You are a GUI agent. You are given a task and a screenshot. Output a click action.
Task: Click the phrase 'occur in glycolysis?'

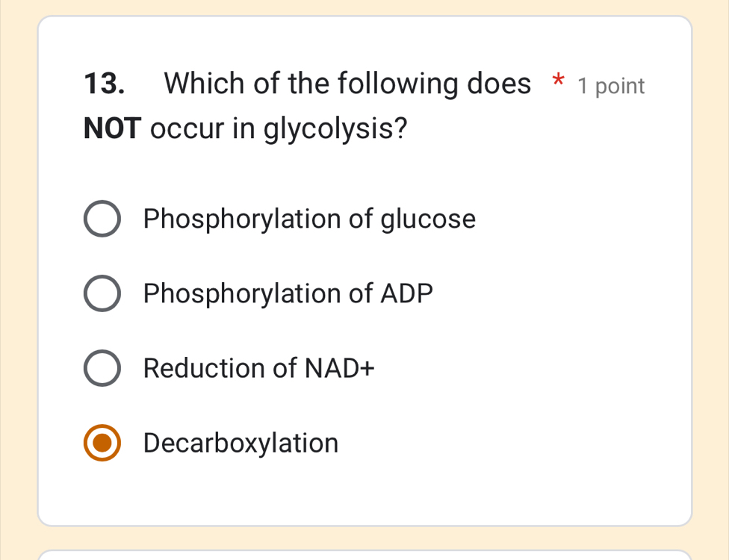[x=277, y=128]
